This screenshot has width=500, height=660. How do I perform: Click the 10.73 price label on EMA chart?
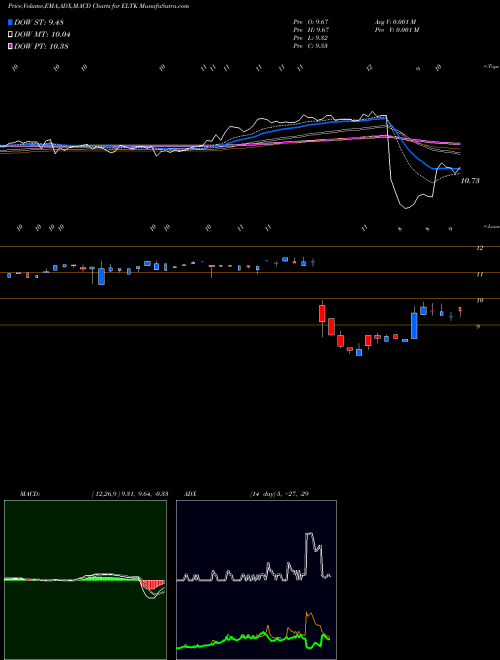[470, 181]
